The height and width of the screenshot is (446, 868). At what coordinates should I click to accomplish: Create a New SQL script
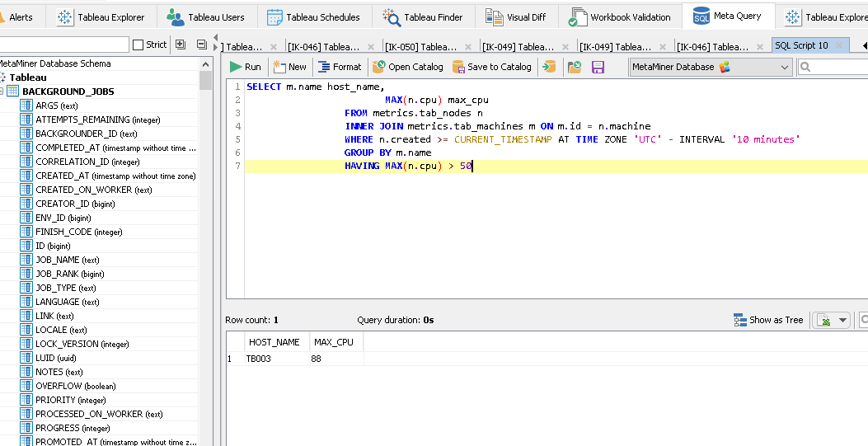(x=289, y=67)
